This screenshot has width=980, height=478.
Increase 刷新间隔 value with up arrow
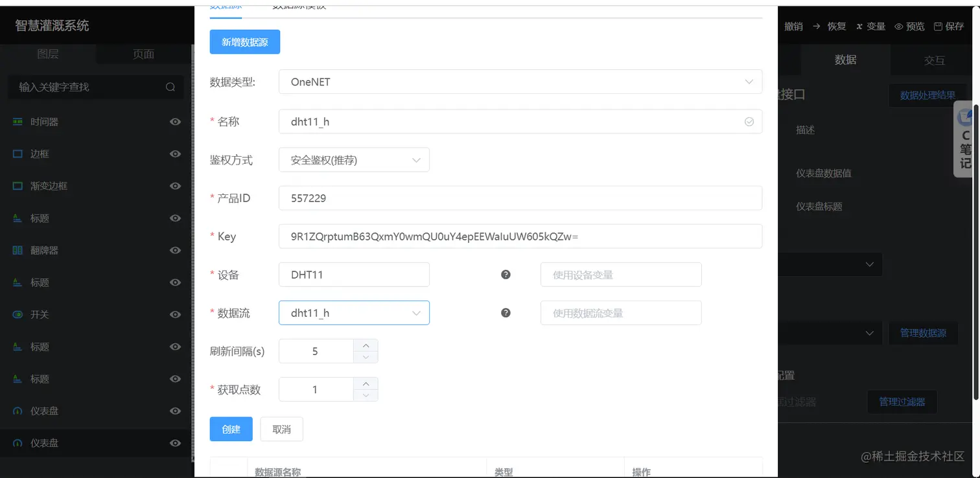366,345
